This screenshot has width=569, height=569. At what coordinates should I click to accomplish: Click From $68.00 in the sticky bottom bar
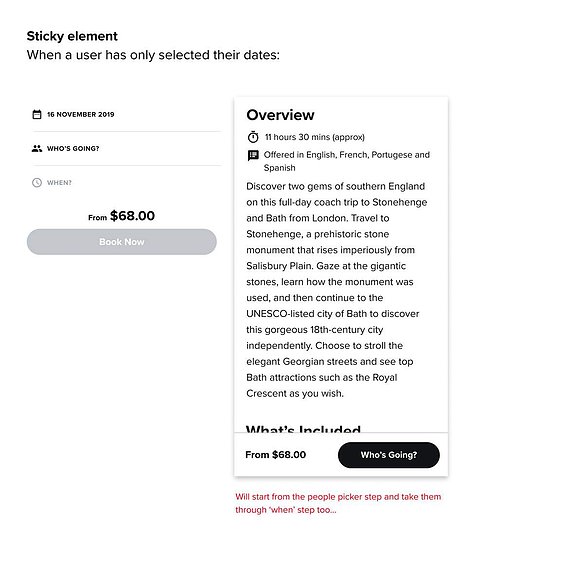275,455
